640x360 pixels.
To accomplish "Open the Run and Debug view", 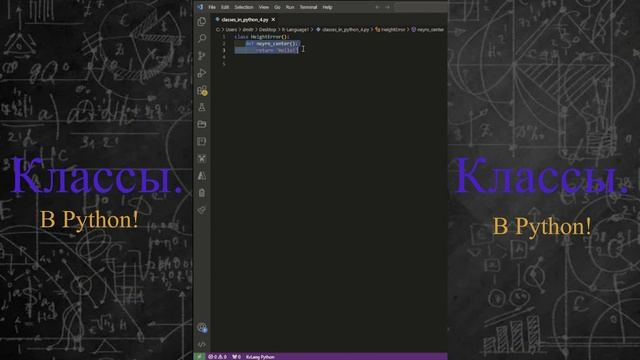I will [x=202, y=73].
